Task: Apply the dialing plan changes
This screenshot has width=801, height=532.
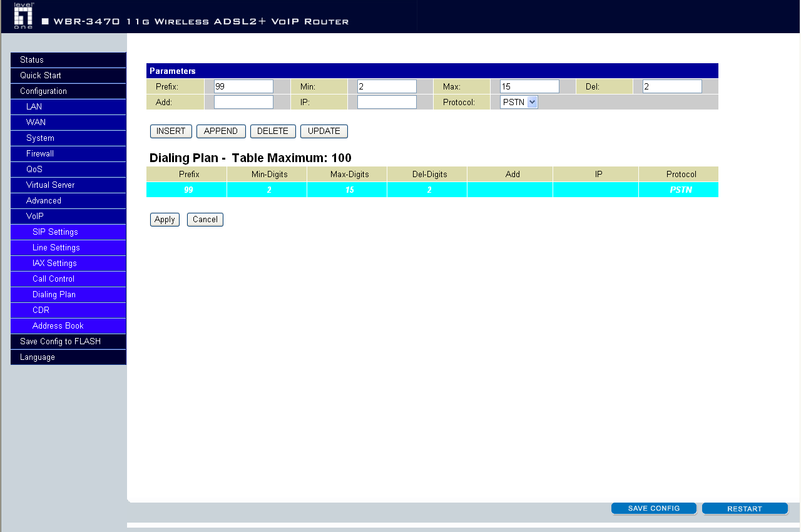Action: (165, 220)
